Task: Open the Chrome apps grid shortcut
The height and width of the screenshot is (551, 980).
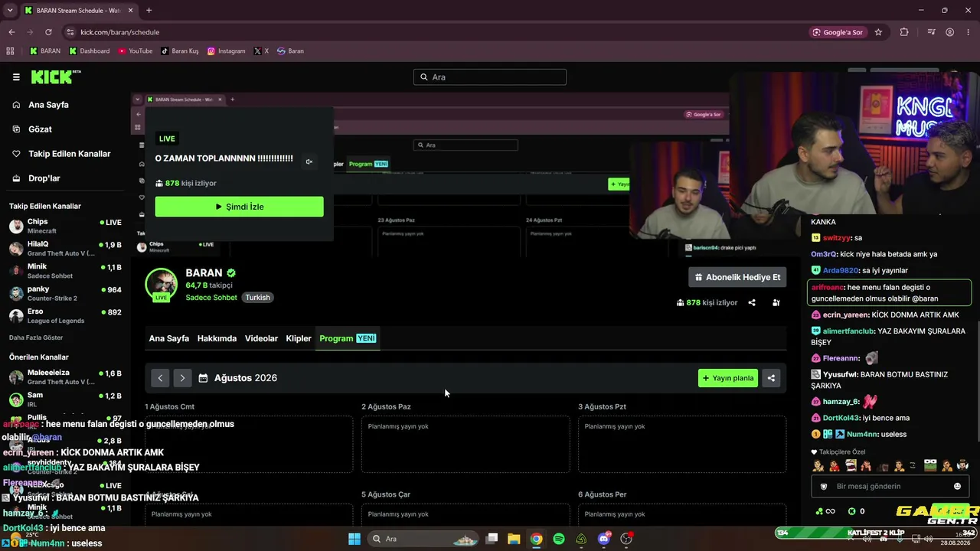Action: point(10,51)
